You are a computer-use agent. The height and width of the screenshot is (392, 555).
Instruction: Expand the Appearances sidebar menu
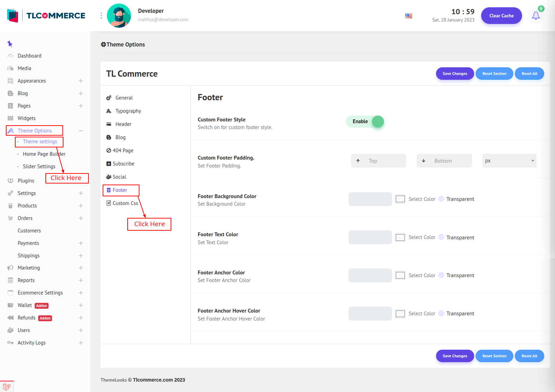click(x=80, y=81)
